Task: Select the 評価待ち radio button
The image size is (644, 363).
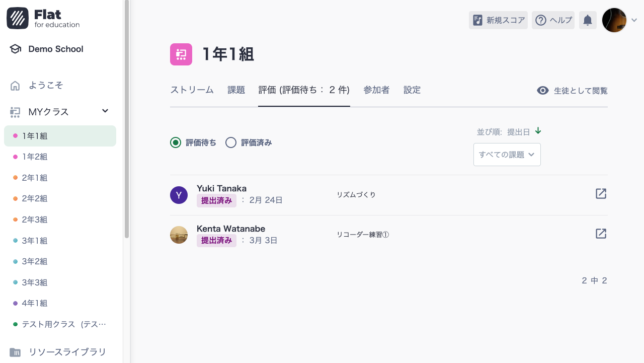Action: click(x=175, y=142)
